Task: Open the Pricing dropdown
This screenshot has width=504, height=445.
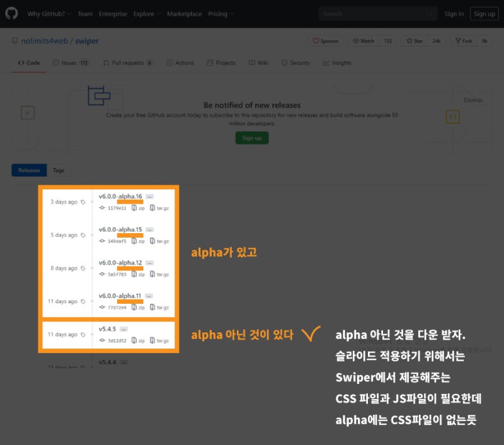Action: [x=220, y=13]
